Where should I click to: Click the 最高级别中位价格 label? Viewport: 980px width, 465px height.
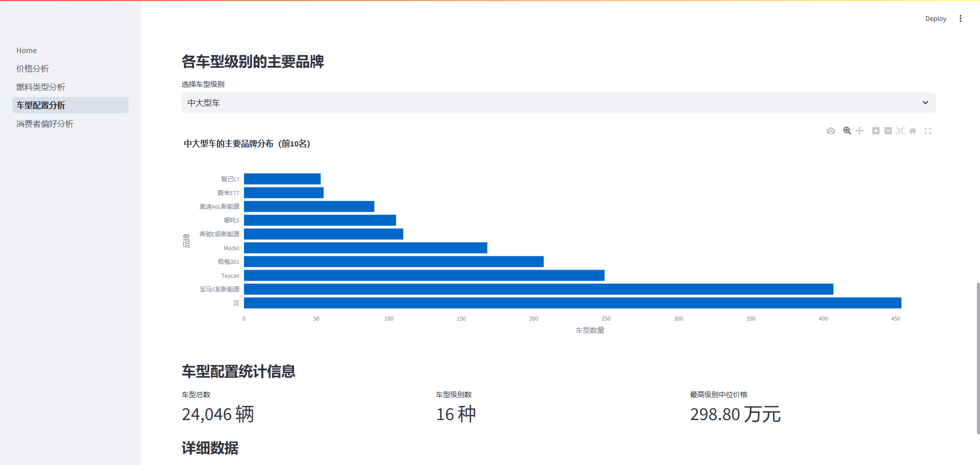tap(719, 395)
